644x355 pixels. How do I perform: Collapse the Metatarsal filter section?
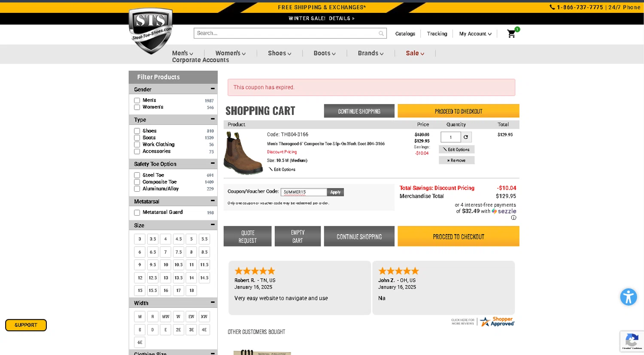pos(213,201)
